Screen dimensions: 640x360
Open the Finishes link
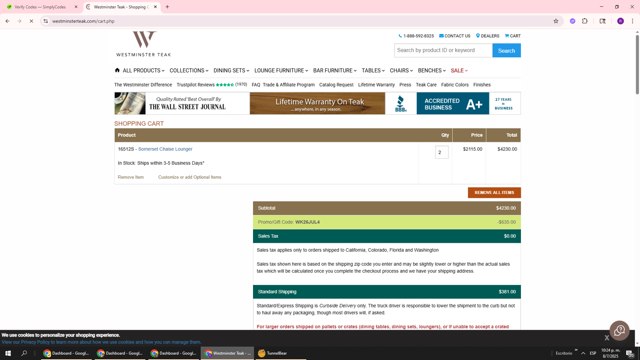[x=482, y=85]
